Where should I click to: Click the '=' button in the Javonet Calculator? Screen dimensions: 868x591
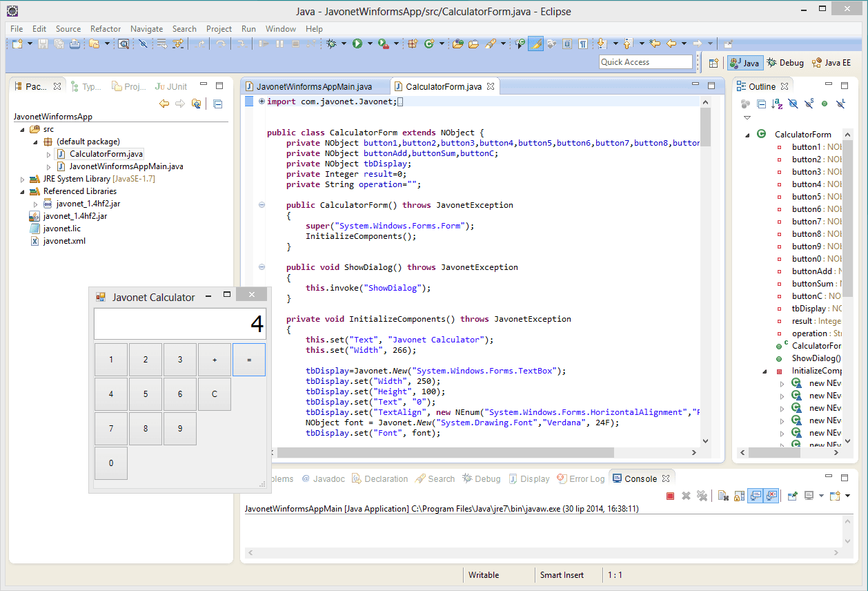(x=249, y=360)
